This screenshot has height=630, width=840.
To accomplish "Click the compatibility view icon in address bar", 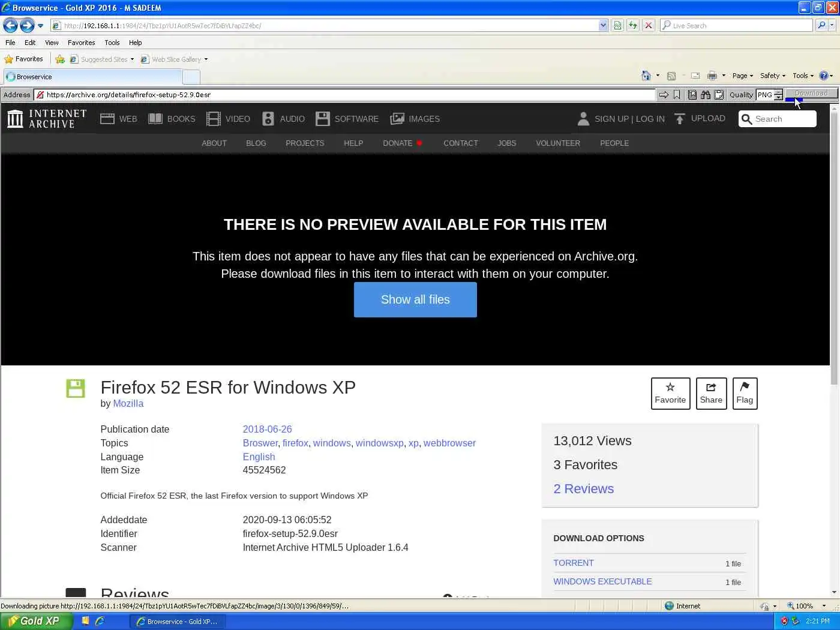I will [x=617, y=26].
